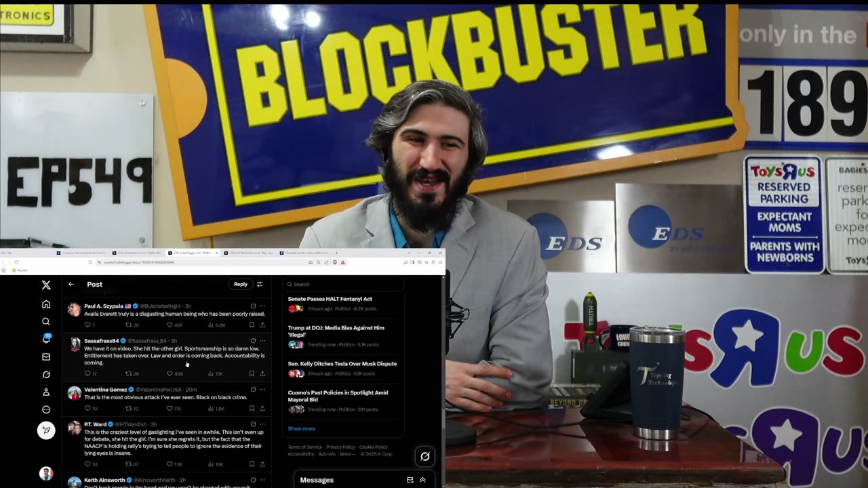Open Profile icon in sidebar
Viewport: 868px width, 488px height.
point(46,392)
